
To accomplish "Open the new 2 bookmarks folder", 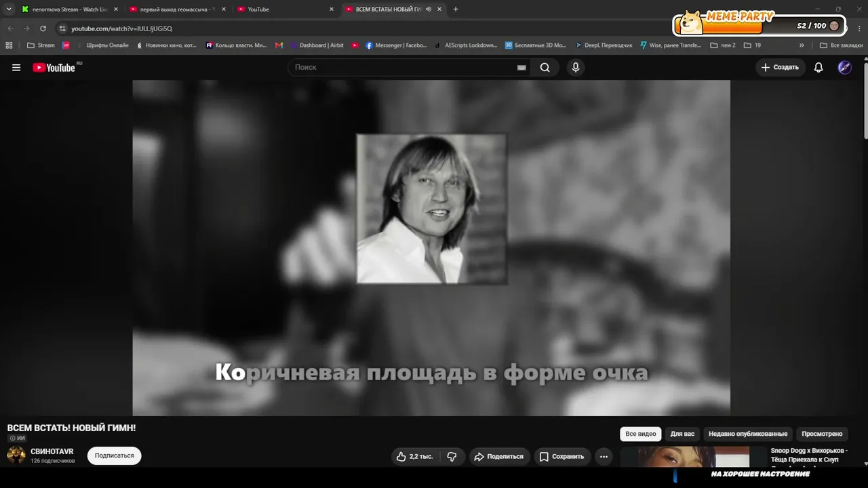I will (x=723, y=45).
